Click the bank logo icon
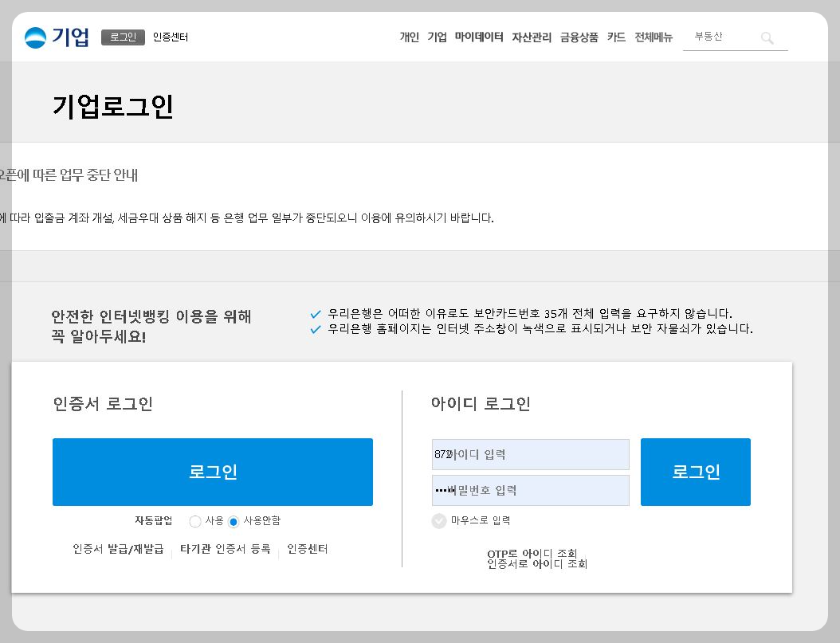Screen dimensions: 840x643 tap(36, 37)
